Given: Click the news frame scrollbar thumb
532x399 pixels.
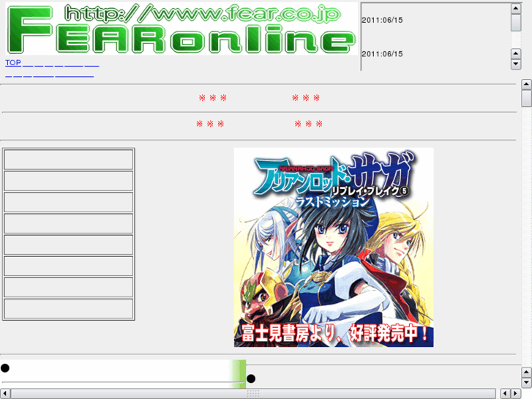Looking at the screenshot, I should click(x=516, y=23).
